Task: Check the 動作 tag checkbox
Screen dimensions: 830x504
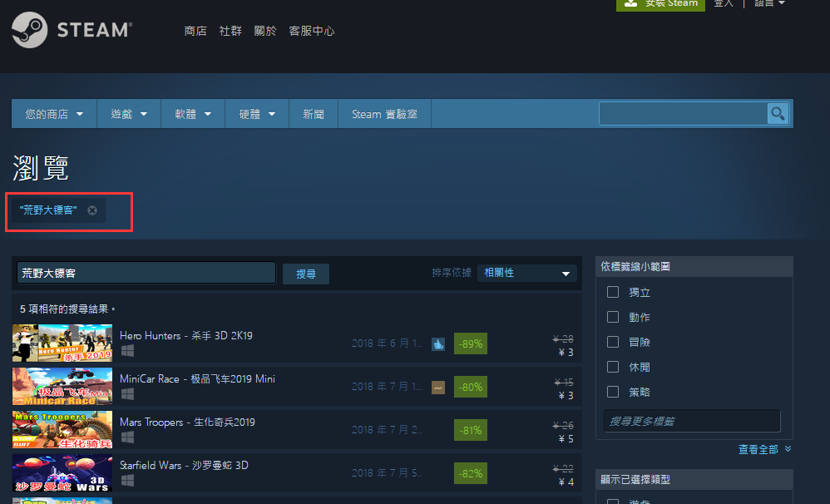Action: [x=613, y=317]
